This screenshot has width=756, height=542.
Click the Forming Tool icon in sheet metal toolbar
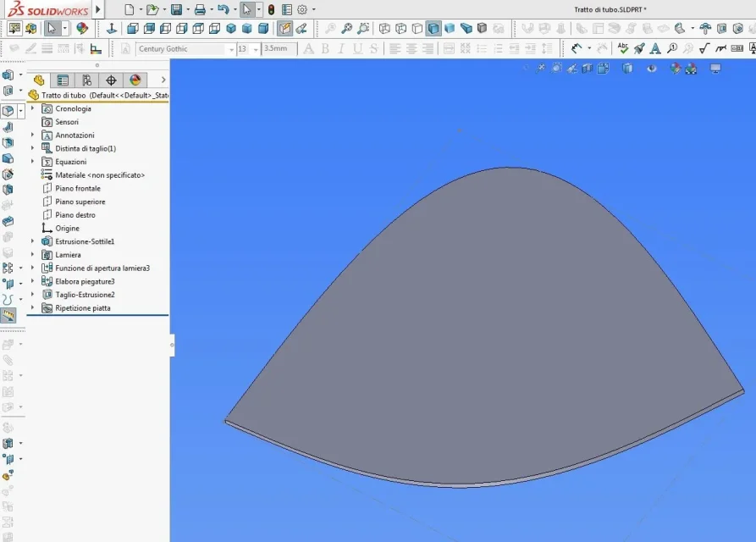click(x=705, y=29)
